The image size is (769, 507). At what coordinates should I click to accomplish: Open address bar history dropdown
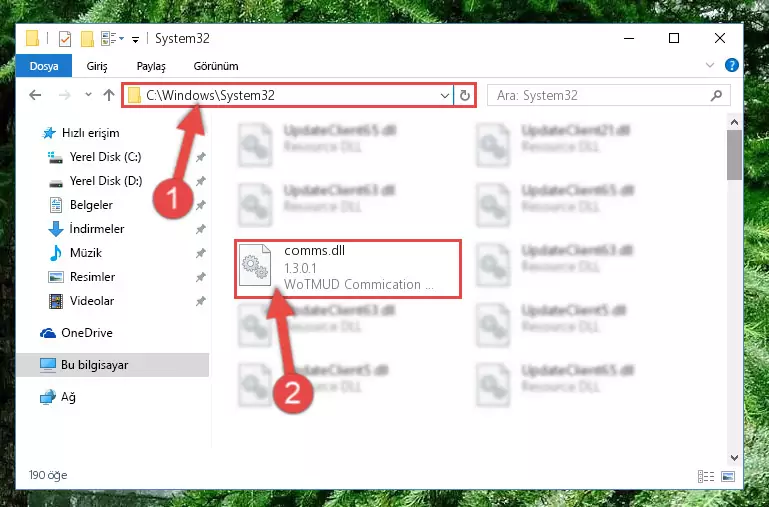coord(444,95)
